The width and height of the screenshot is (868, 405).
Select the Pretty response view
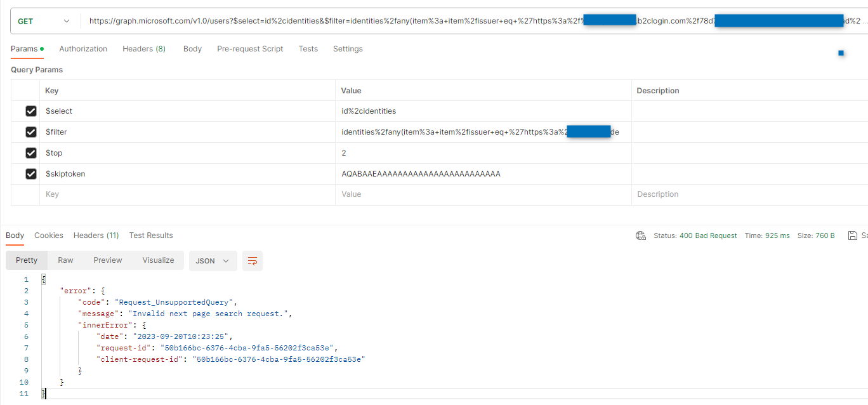(26, 260)
